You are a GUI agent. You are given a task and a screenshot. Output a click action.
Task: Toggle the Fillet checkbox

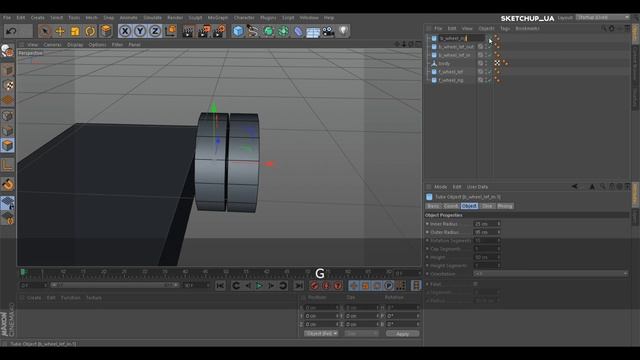coord(476,284)
